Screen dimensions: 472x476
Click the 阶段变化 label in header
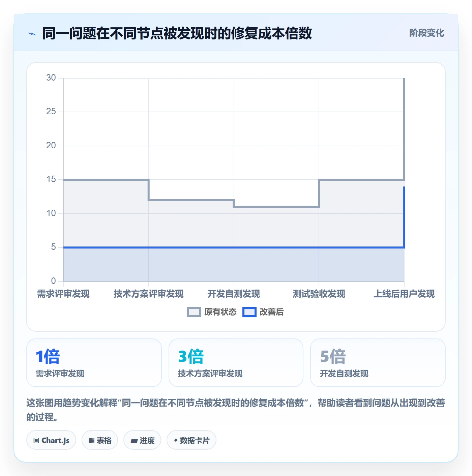(x=426, y=33)
